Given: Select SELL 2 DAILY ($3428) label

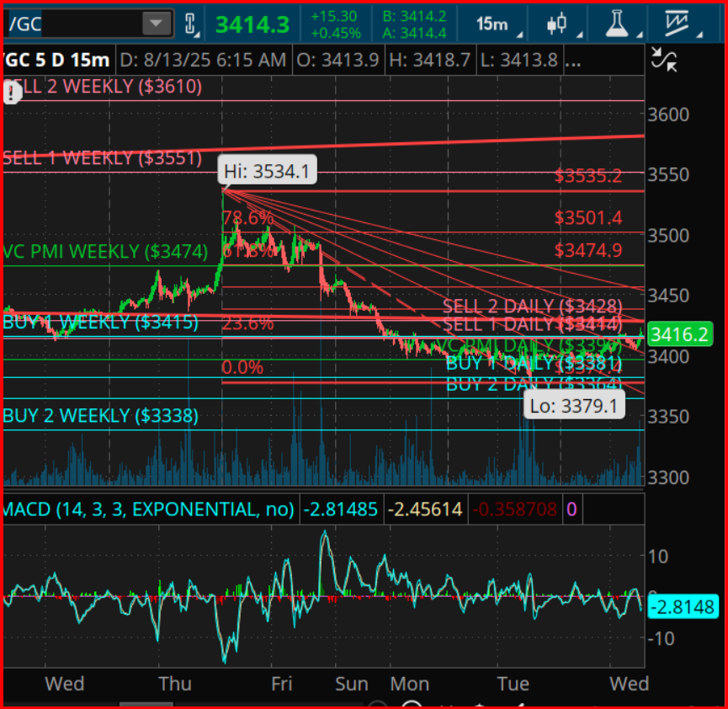Looking at the screenshot, I should click(x=532, y=306).
